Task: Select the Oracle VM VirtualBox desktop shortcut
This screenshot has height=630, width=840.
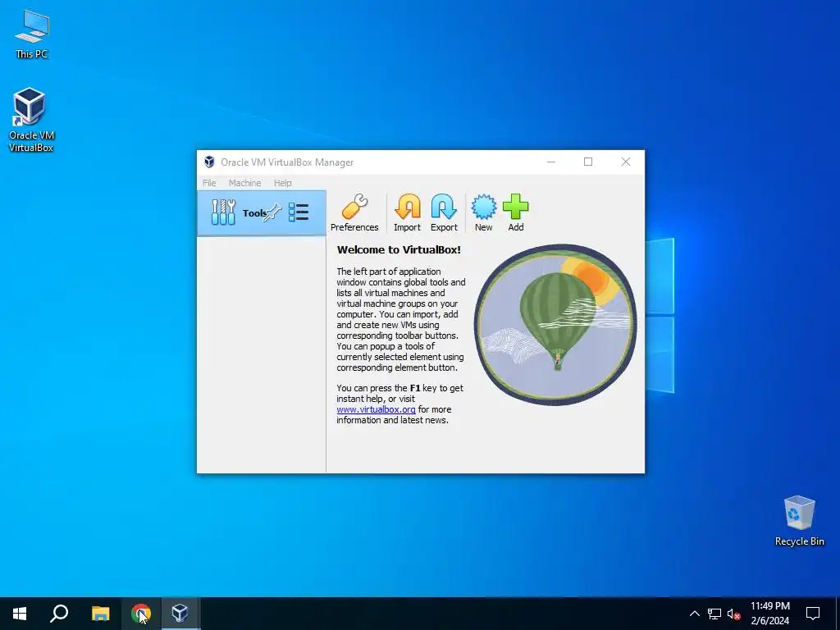Action: (30, 120)
